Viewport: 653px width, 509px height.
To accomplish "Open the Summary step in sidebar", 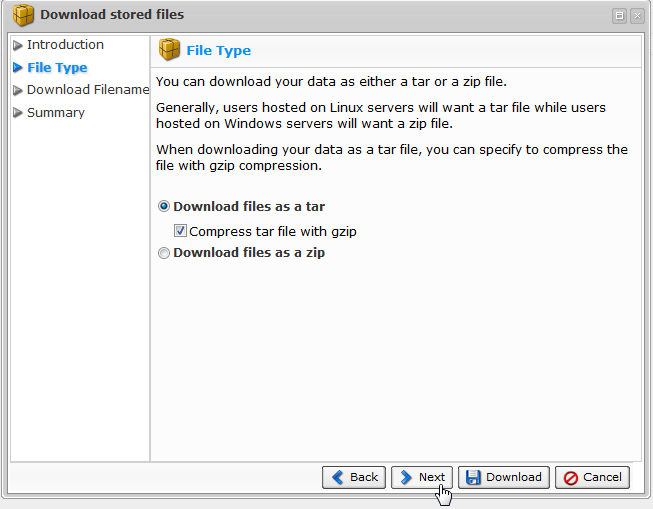I will point(56,113).
